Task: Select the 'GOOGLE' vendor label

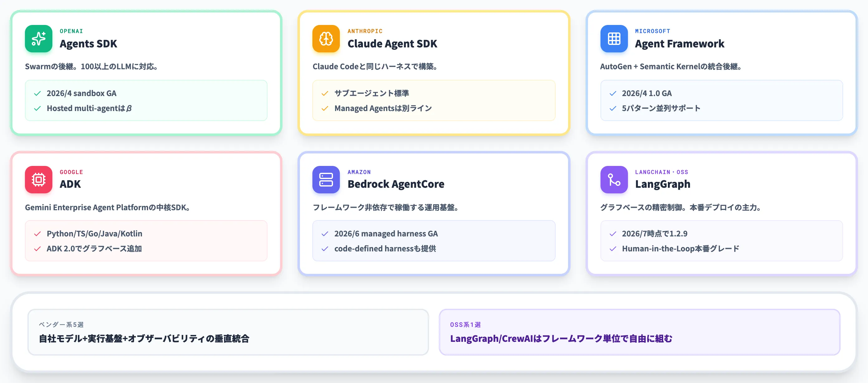Action: coord(71,172)
